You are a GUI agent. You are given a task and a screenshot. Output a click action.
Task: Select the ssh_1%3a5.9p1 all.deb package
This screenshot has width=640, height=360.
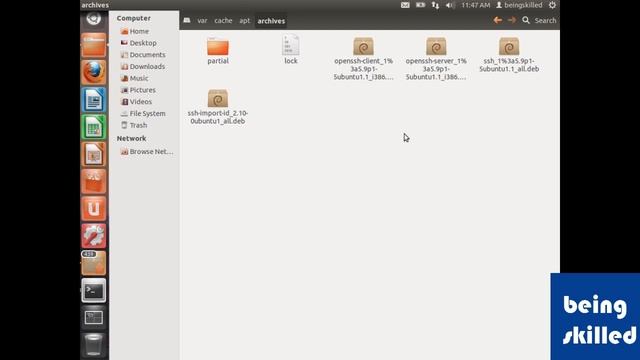[509, 55]
